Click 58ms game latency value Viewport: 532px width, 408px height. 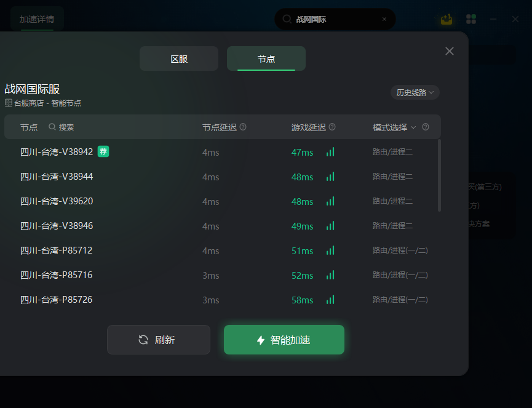coord(302,300)
